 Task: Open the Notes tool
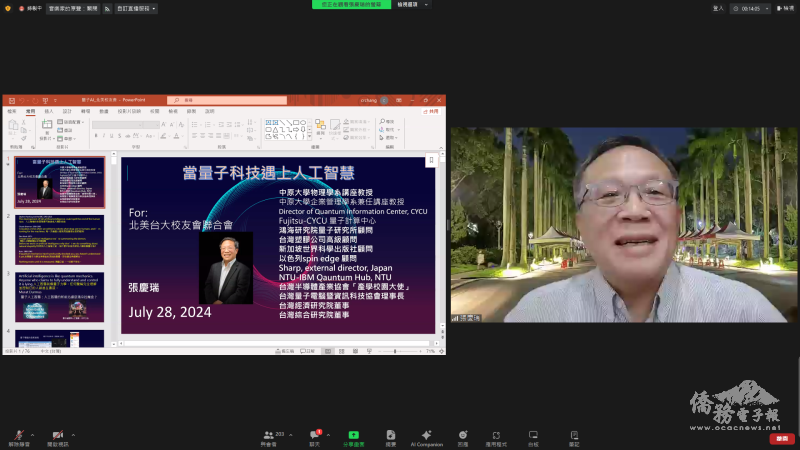(x=574, y=438)
